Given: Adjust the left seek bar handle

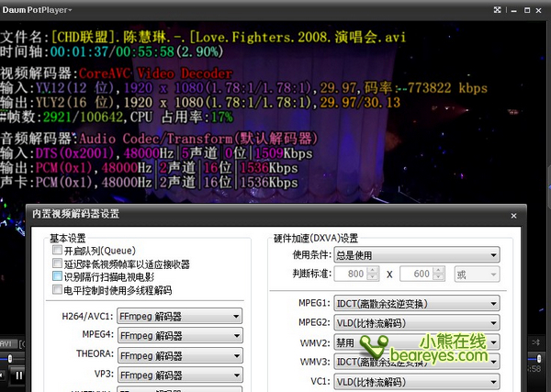Looking at the screenshot, I should pos(10,359).
